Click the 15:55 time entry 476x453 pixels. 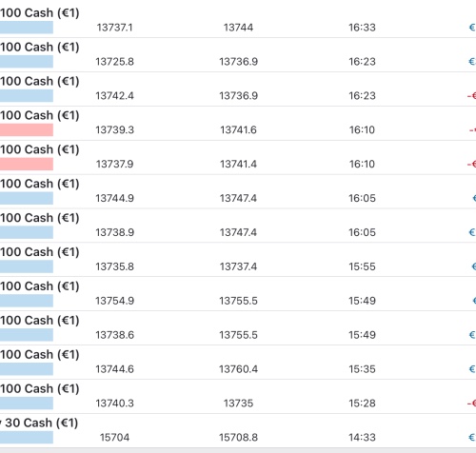coord(362,266)
